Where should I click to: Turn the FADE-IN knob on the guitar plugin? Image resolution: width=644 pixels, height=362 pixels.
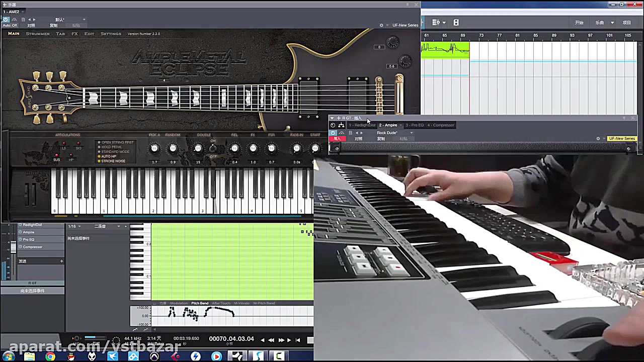[x=296, y=148]
